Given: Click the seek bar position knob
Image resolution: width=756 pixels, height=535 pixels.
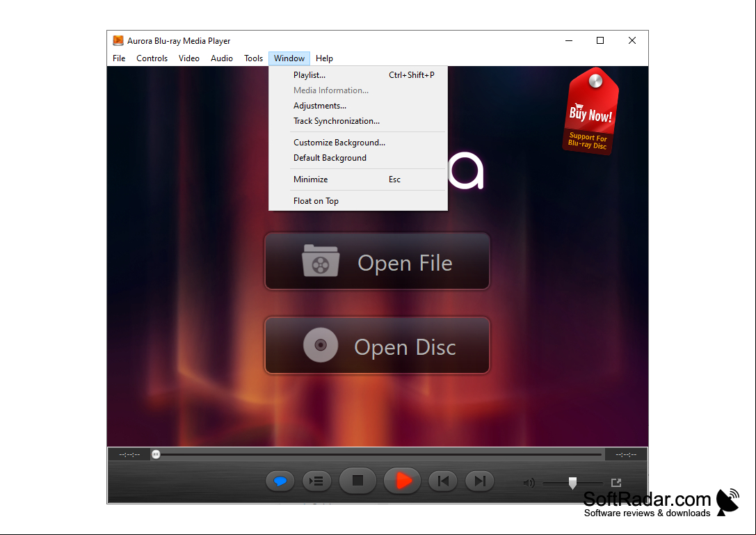Looking at the screenshot, I should pyautogui.click(x=156, y=454).
